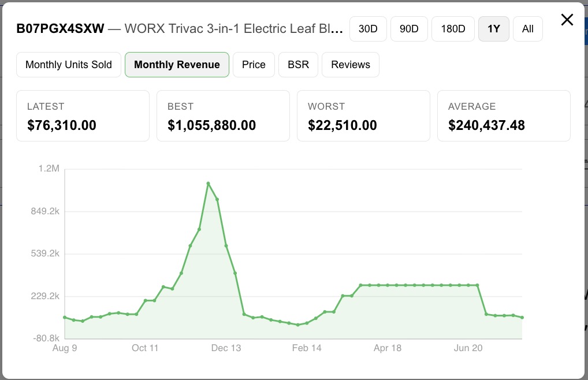Select the 1Y time range
588x380 pixels.
click(x=493, y=29)
